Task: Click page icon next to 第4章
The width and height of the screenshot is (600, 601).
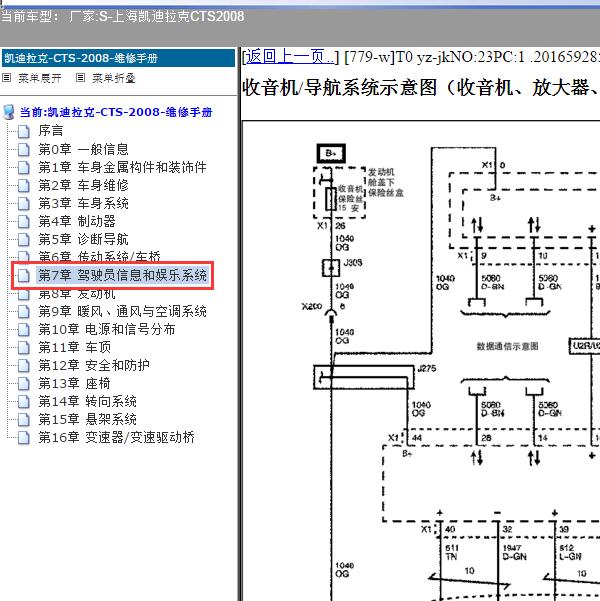Action: pyautogui.click(x=24, y=221)
